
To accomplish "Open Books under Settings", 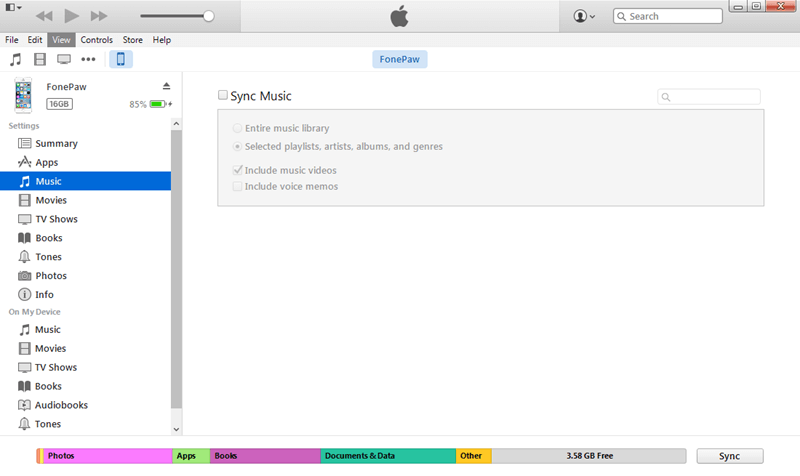I will 86,238.
